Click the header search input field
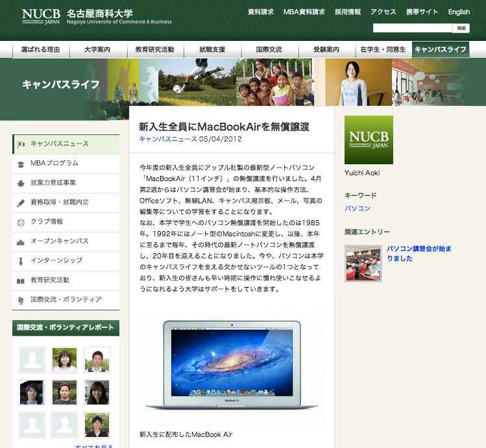 413,28
